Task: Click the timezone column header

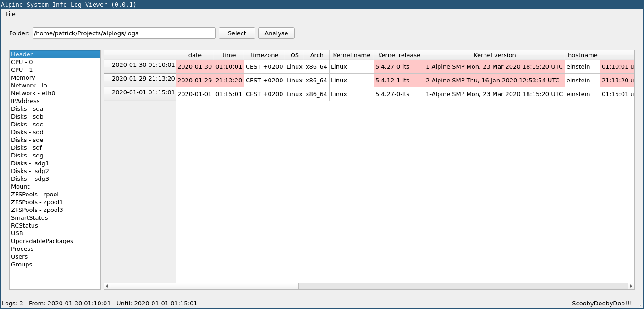Action: point(264,55)
